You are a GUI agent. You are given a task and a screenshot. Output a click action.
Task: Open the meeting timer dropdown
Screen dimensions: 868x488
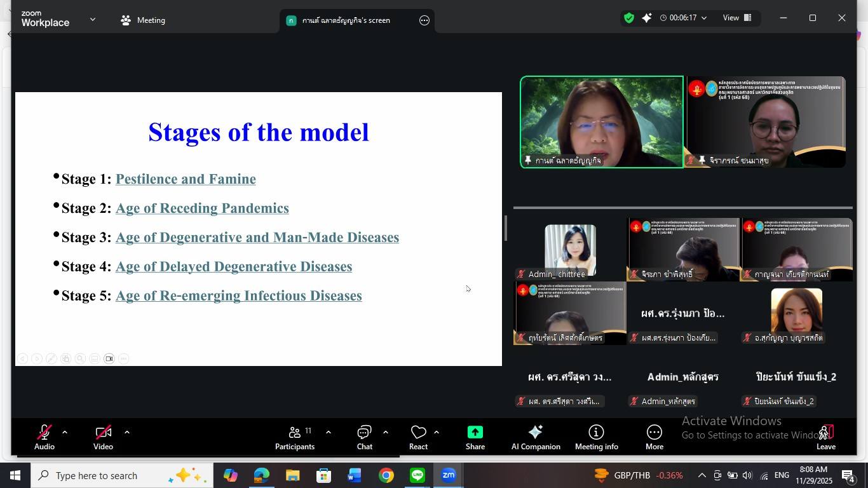(684, 18)
